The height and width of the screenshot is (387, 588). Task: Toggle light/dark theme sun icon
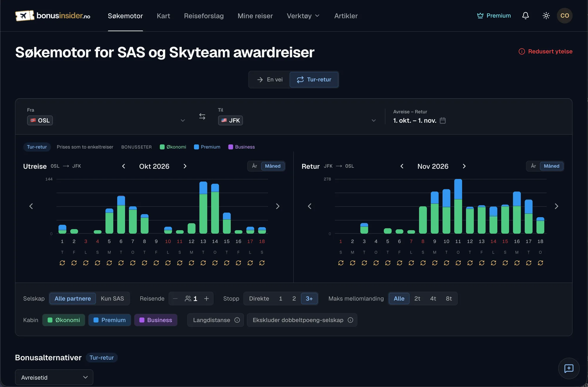tap(546, 16)
